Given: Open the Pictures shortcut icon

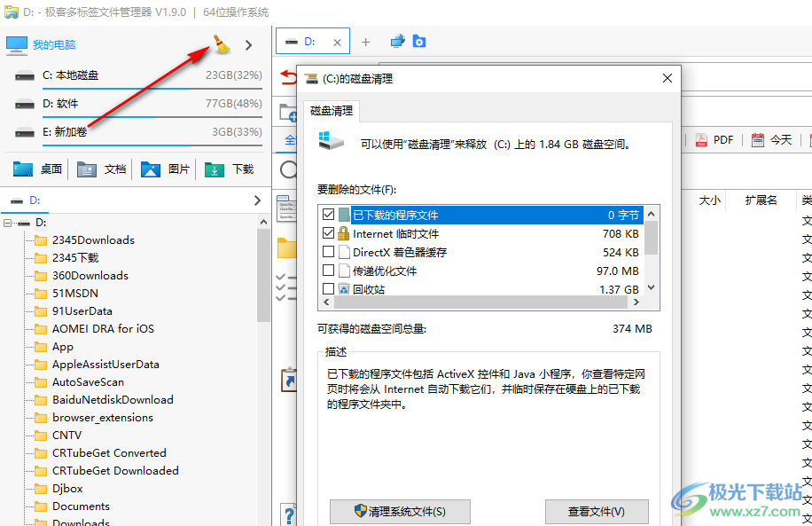Looking at the screenshot, I should [x=151, y=169].
